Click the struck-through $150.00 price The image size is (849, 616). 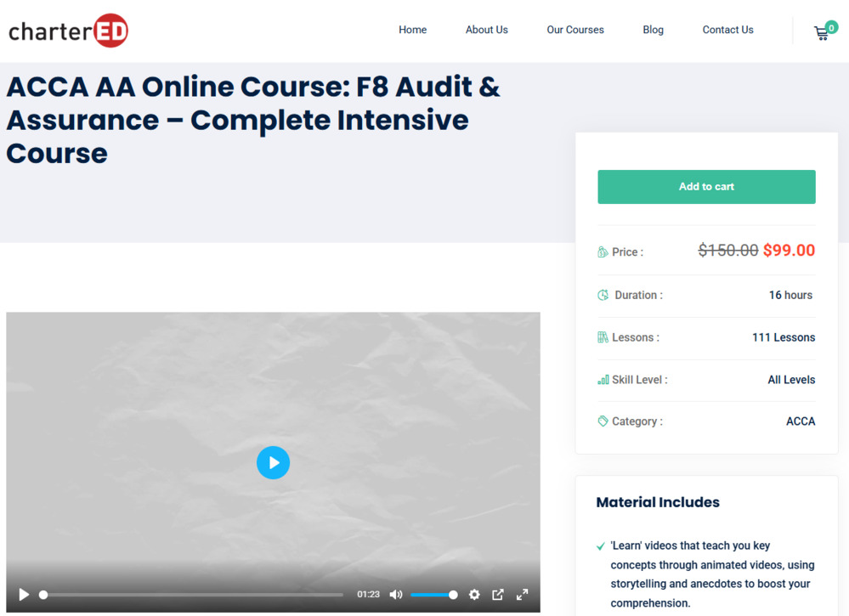(728, 250)
